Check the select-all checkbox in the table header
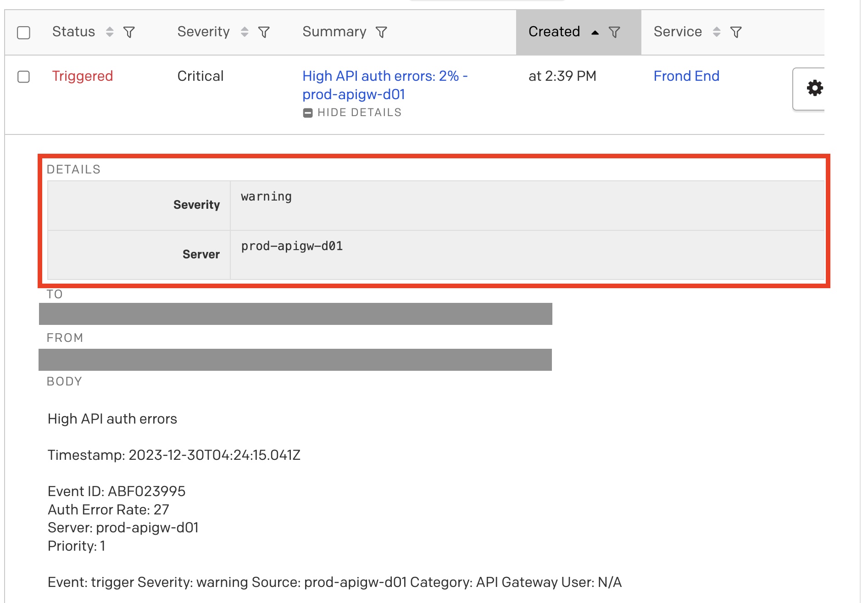 (23, 32)
